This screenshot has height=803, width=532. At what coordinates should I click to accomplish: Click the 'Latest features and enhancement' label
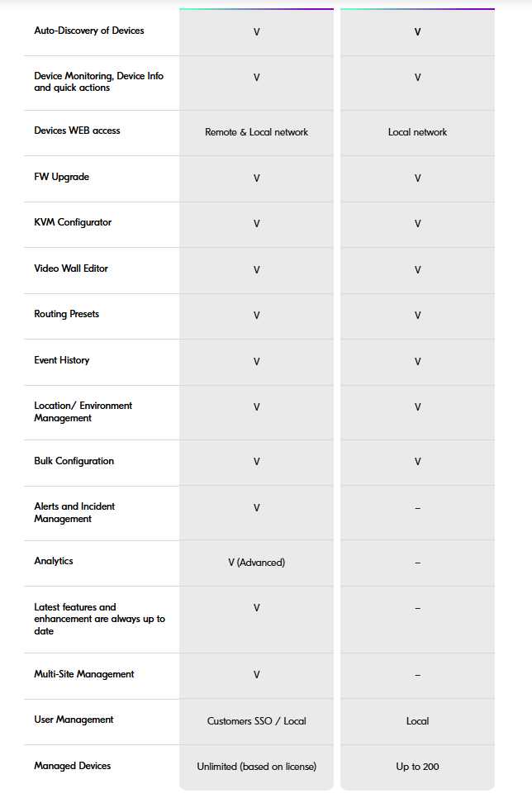point(99,619)
